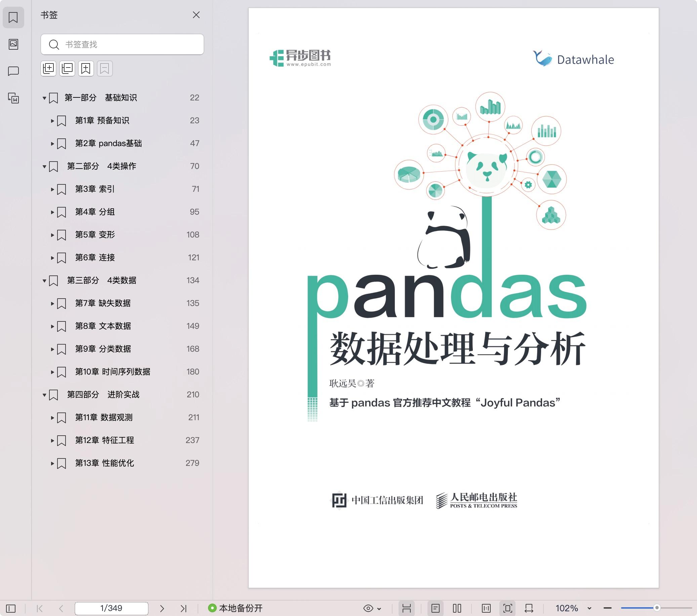This screenshot has height=616, width=697.
Task: Click the 1/349 page number field
Action: click(112, 608)
